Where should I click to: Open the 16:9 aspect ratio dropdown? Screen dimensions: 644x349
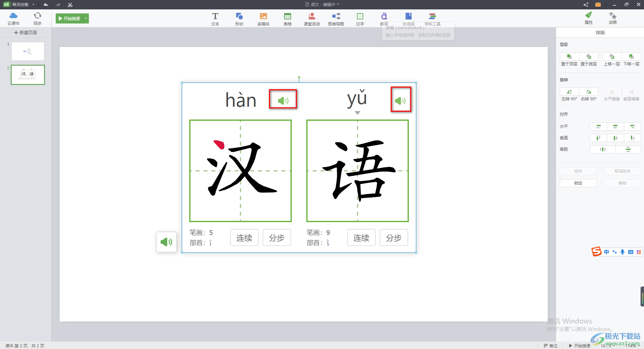pyautogui.click(x=607, y=346)
